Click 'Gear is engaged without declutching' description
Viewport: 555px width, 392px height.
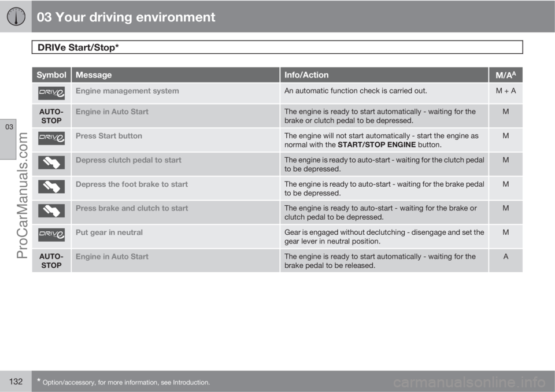pos(384,237)
